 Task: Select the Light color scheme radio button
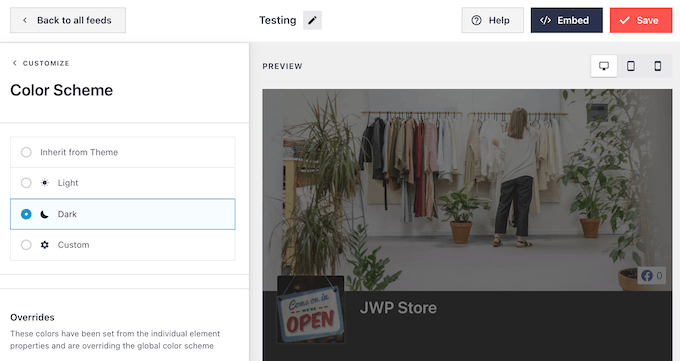point(26,183)
